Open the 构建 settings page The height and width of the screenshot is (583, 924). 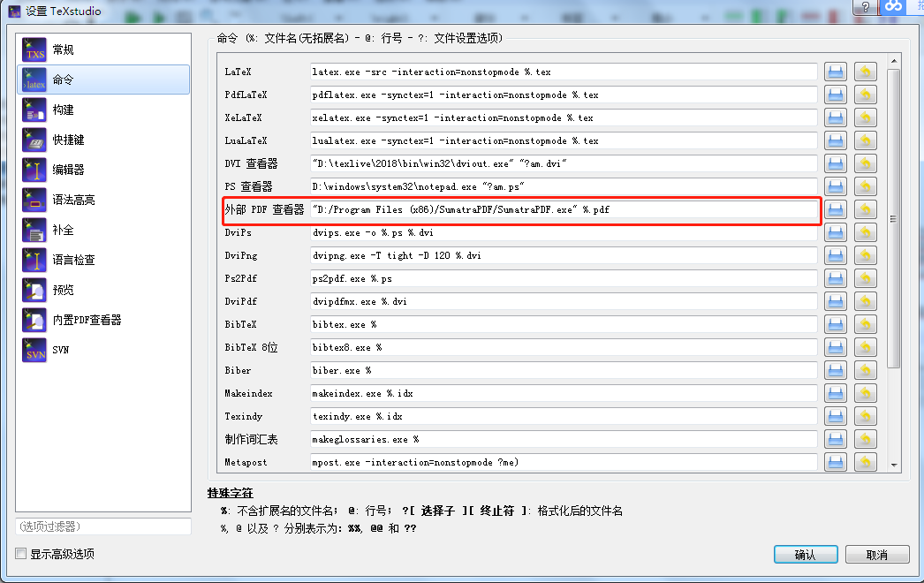click(x=103, y=110)
